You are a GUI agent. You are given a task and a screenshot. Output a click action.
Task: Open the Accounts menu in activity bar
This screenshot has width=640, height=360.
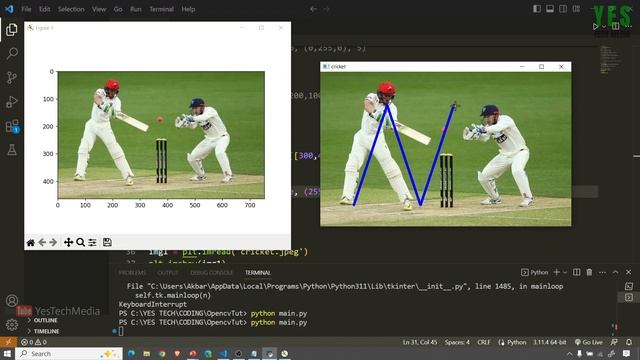(12, 301)
